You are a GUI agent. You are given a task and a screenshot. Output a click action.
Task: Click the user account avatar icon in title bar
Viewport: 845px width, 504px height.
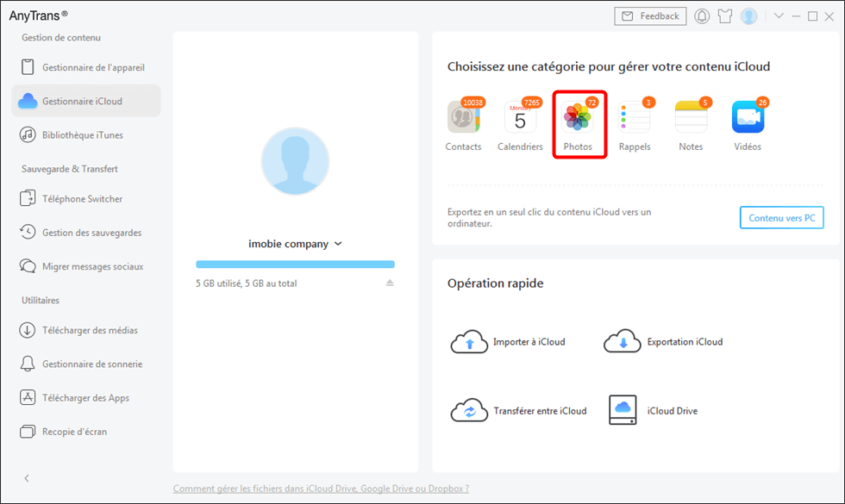tap(748, 16)
